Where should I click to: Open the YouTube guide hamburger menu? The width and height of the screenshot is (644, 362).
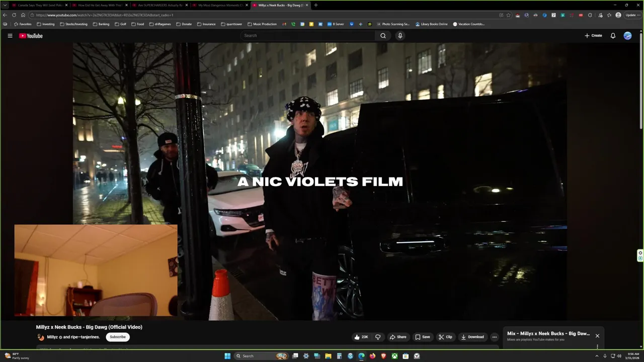click(10, 36)
